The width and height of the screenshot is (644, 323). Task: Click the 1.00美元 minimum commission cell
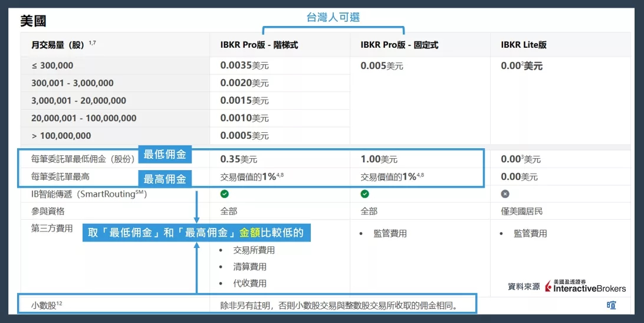379,159
